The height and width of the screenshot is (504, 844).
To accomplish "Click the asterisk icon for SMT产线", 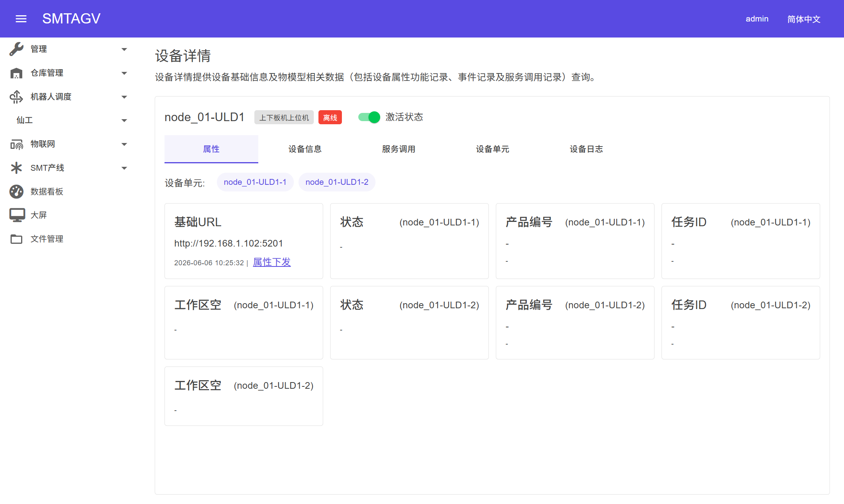I will (16, 168).
